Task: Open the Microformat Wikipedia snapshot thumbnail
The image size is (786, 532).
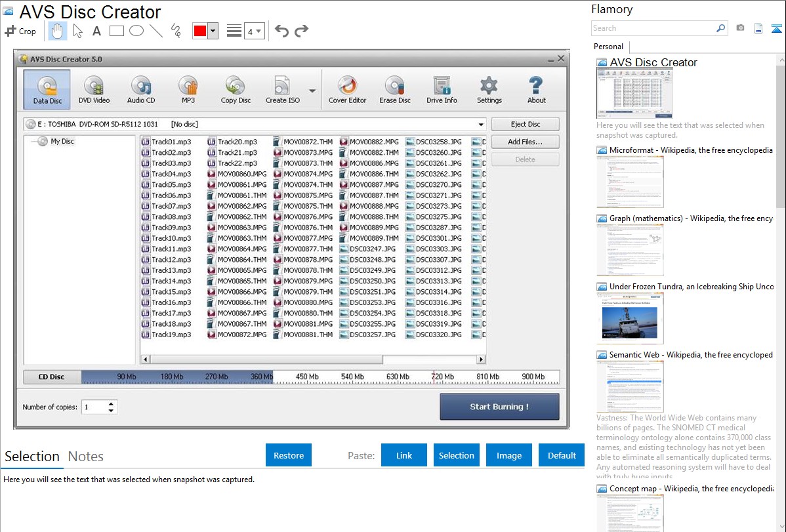Action: [x=630, y=182]
